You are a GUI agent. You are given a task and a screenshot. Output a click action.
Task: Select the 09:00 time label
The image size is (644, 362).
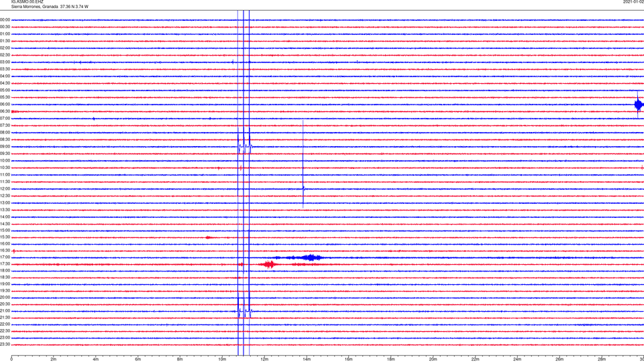tap(5, 147)
